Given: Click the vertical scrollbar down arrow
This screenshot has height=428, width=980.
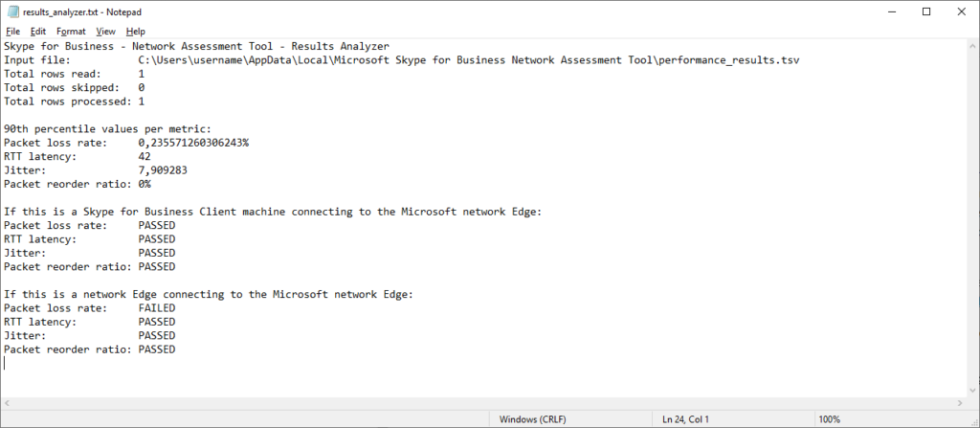Looking at the screenshot, I should (x=971, y=391).
